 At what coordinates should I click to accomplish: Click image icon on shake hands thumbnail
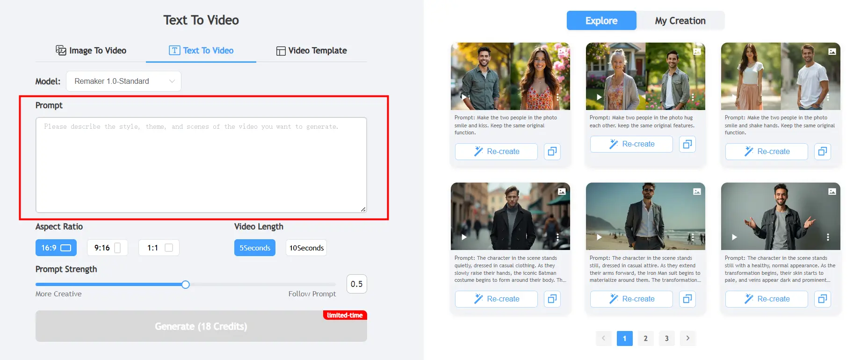[832, 51]
